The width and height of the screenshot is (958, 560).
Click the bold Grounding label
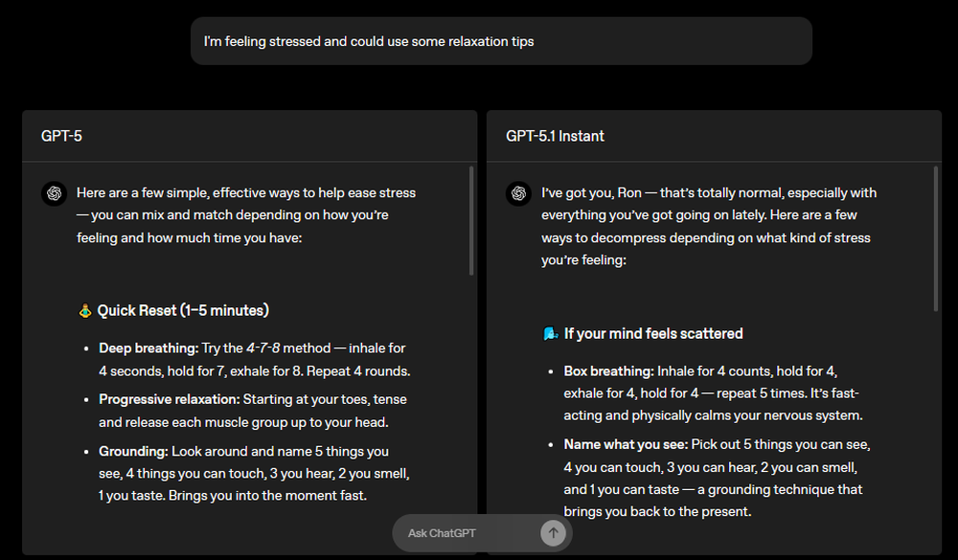pos(133,451)
